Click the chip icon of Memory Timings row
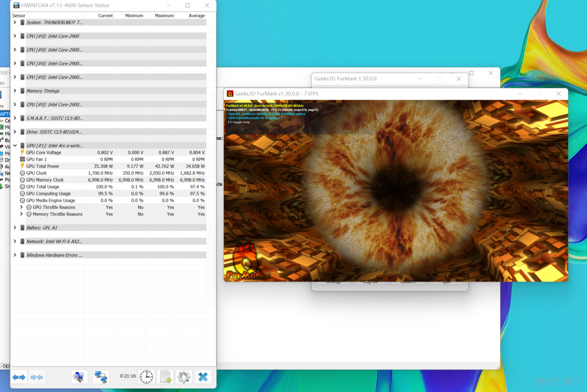Screen dimensions: 587x392 tap(22, 91)
